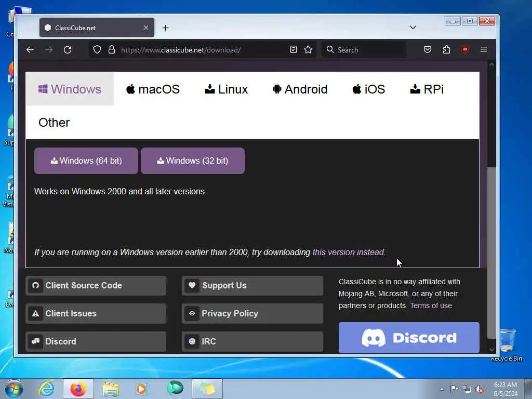
Task: Switch to the RPi platform tab
Action: point(427,89)
